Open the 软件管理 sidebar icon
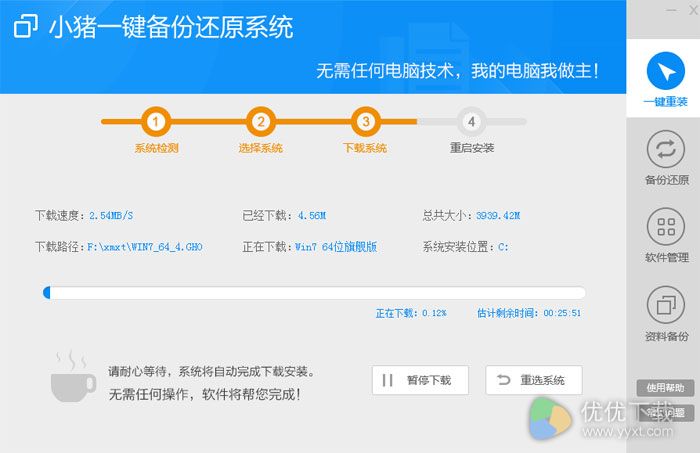 (666, 227)
